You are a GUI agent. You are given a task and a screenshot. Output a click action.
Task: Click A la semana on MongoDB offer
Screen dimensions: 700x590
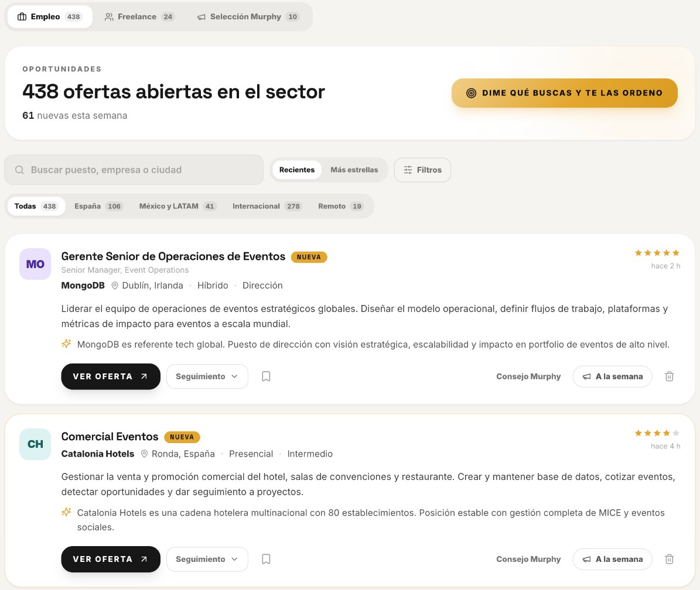coord(612,376)
